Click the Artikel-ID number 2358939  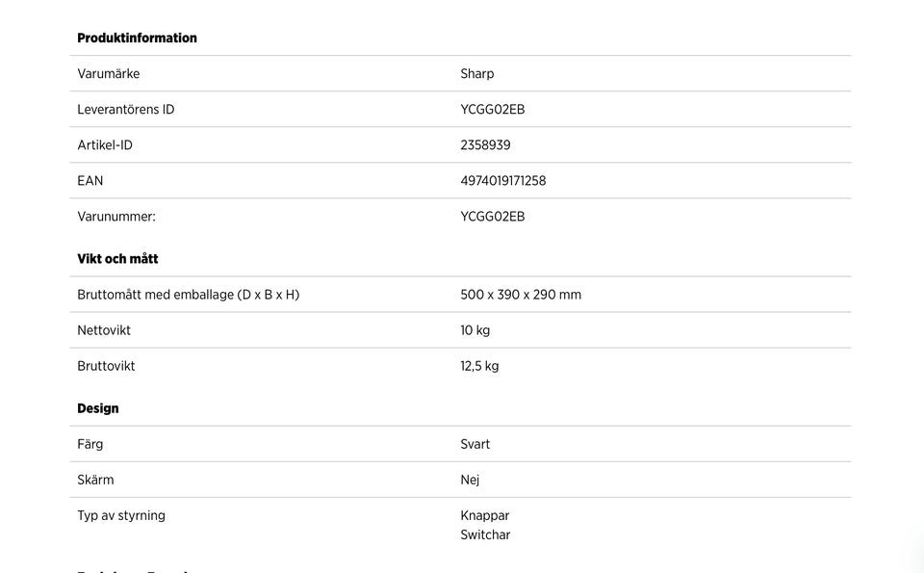coord(485,145)
